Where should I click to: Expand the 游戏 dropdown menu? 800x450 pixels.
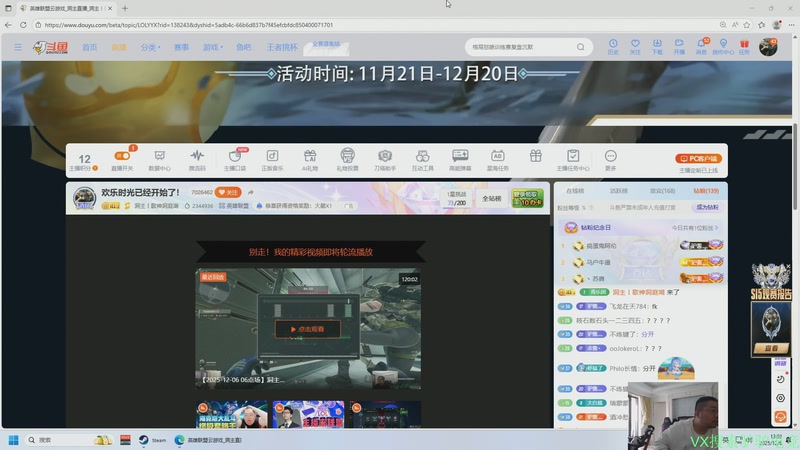pos(212,47)
